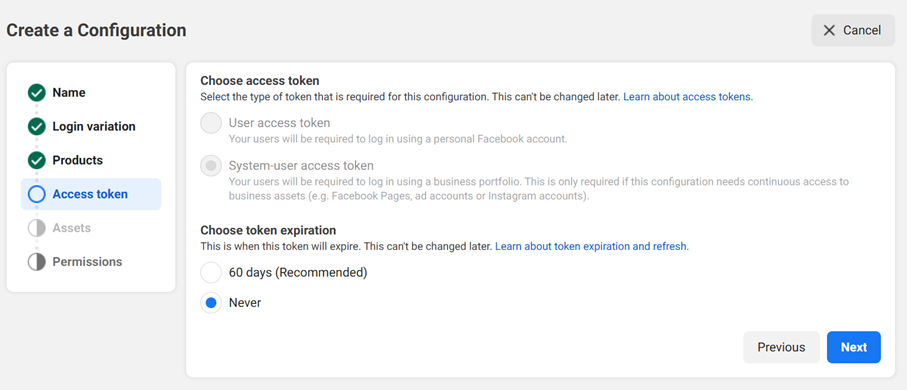Click the green checkmark beside Name
The width and height of the screenshot is (907, 390).
[x=36, y=93]
